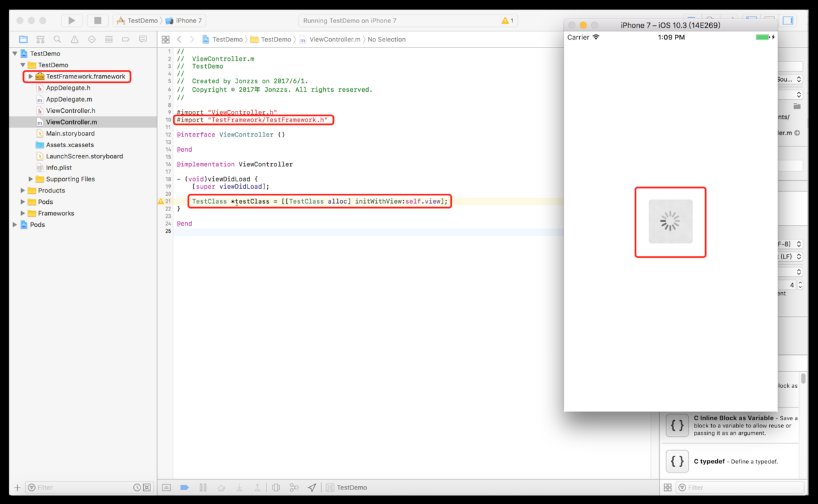Select ViewController.h in the navigator
Viewport: 818px width, 504px height.
[x=70, y=111]
